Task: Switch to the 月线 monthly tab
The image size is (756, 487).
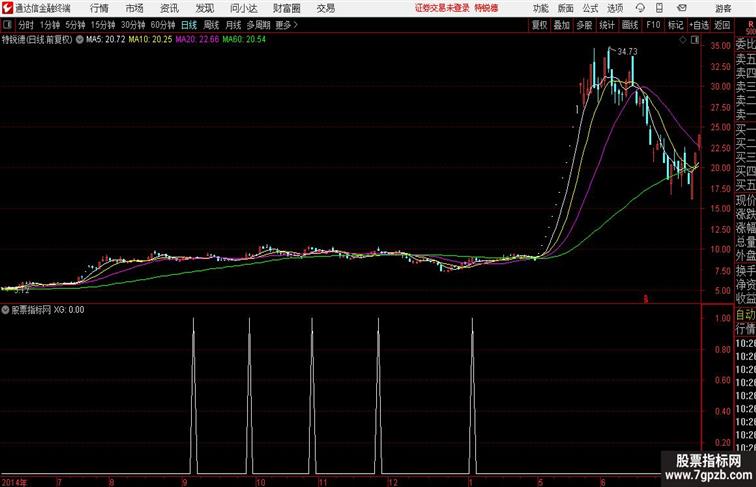Action: pos(233,25)
